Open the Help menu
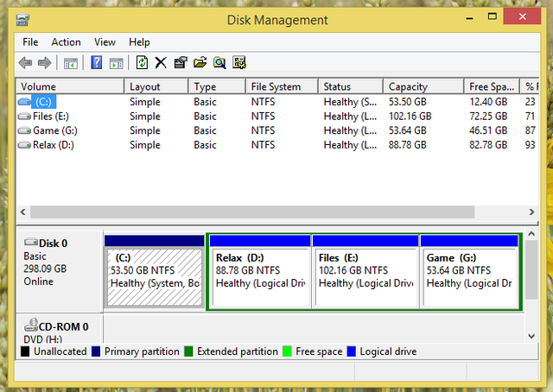This screenshot has width=553, height=392. click(x=139, y=42)
